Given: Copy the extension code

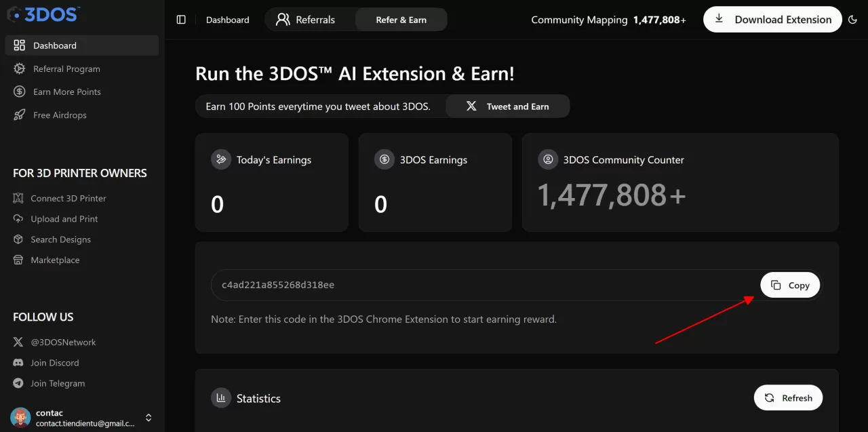Looking at the screenshot, I should pyautogui.click(x=790, y=285).
